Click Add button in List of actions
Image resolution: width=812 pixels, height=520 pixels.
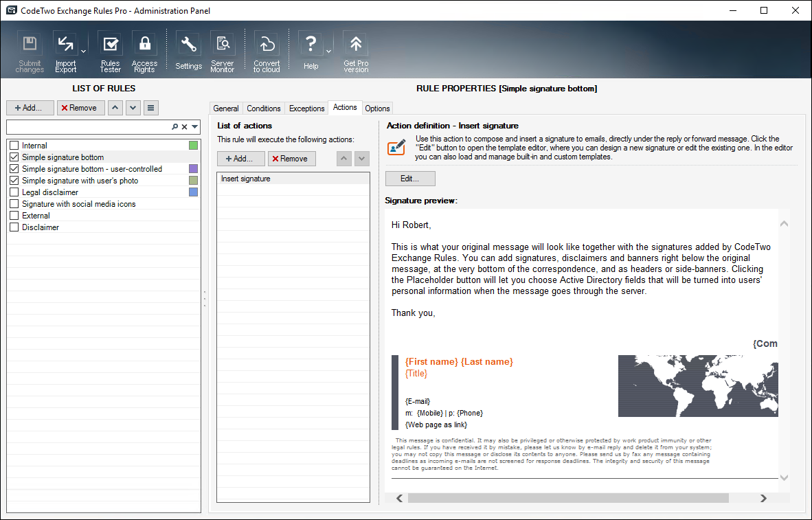pyautogui.click(x=241, y=159)
